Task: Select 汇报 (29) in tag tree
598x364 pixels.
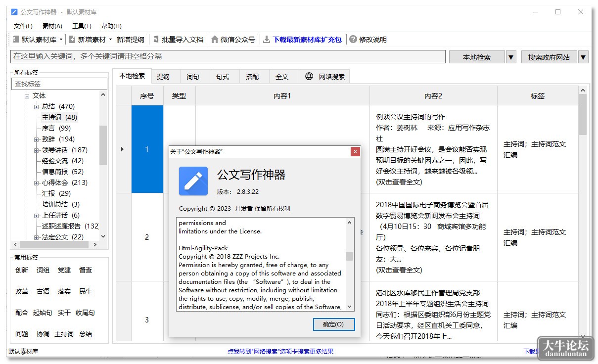Action: (56, 194)
